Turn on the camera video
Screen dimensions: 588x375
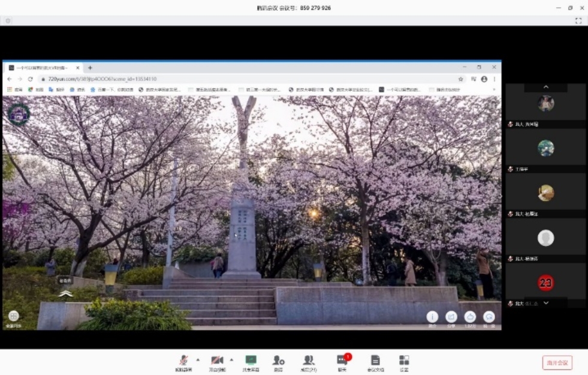[217, 361]
